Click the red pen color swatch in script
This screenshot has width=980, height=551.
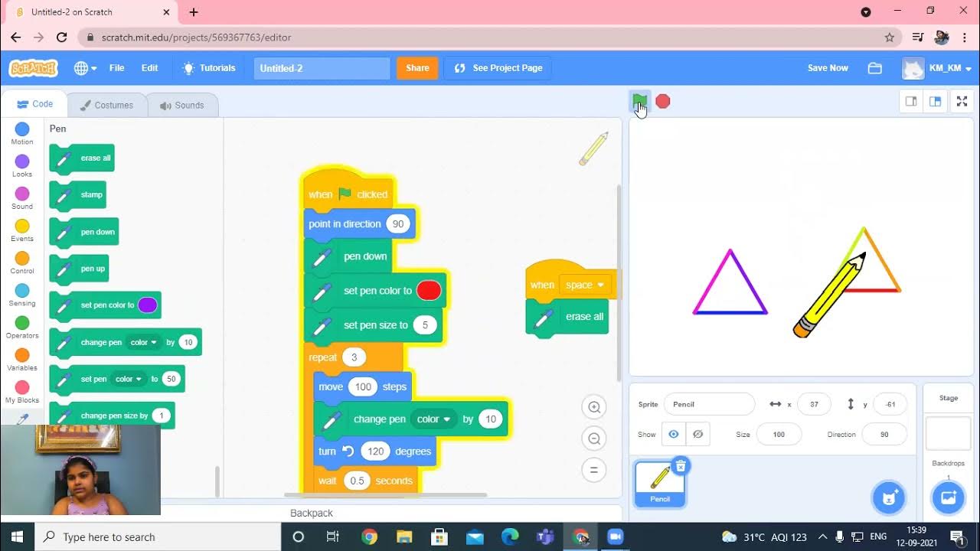click(429, 291)
